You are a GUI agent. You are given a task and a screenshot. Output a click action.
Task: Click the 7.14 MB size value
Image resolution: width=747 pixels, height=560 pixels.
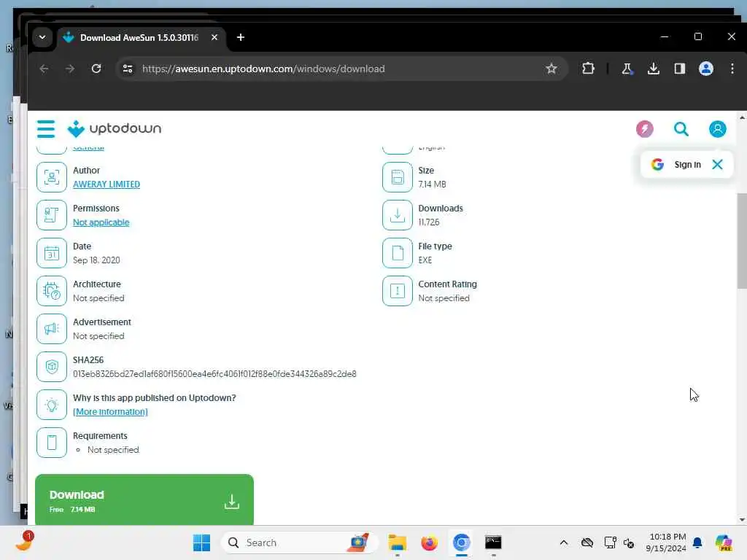432,184
